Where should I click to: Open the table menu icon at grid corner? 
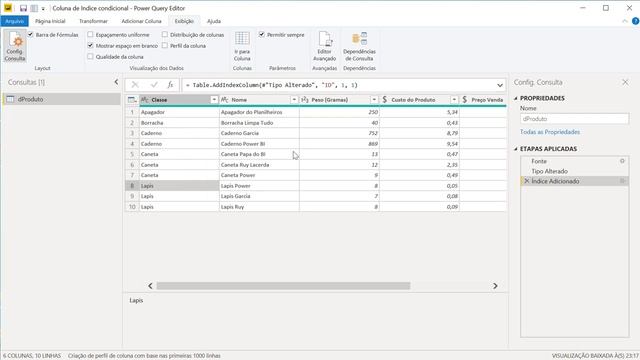click(x=132, y=100)
